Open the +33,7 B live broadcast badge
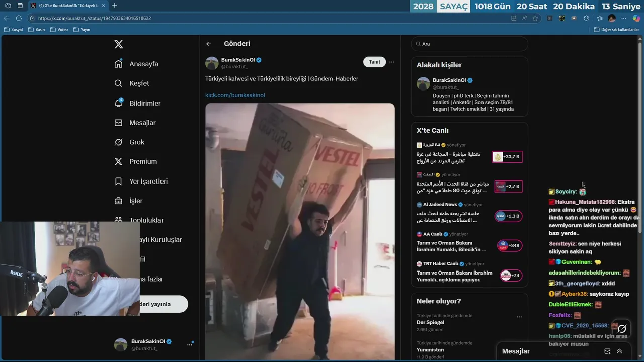The image size is (644, 362). (x=507, y=157)
